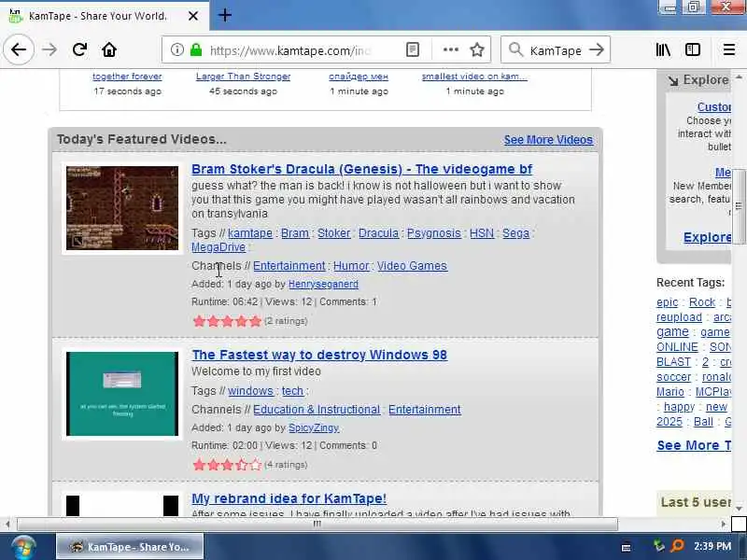This screenshot has height=560, width=747.
Task: Open a new tab with the plus button
Action: [x=225, y=15]
